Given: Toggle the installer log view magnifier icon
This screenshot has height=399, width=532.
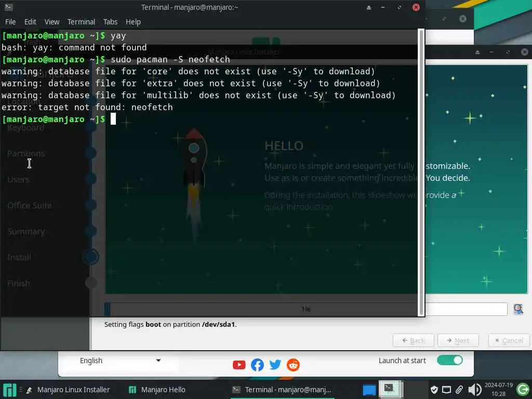Looking at the screenshot, I should (x=518, y=309).
